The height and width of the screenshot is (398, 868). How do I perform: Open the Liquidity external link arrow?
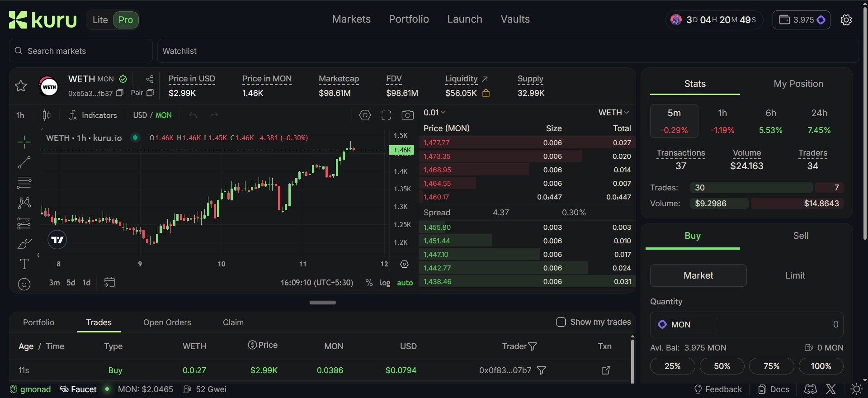tap(485, 79)
